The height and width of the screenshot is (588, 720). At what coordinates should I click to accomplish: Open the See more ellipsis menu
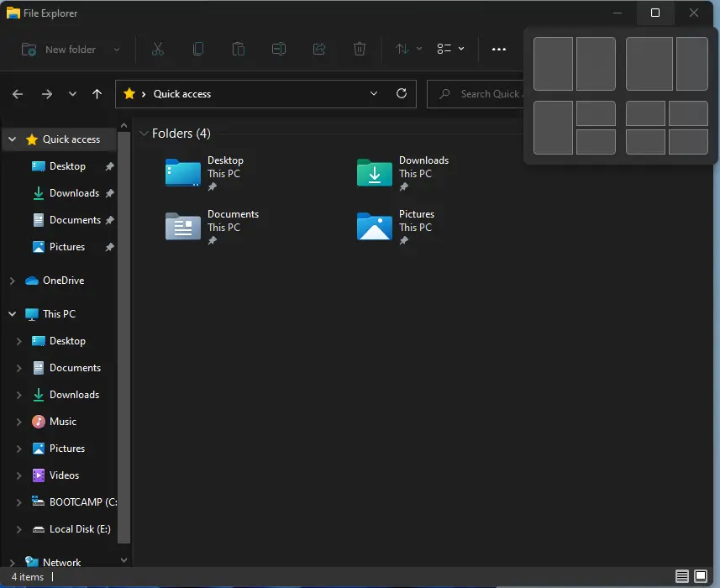click(499, 49)
